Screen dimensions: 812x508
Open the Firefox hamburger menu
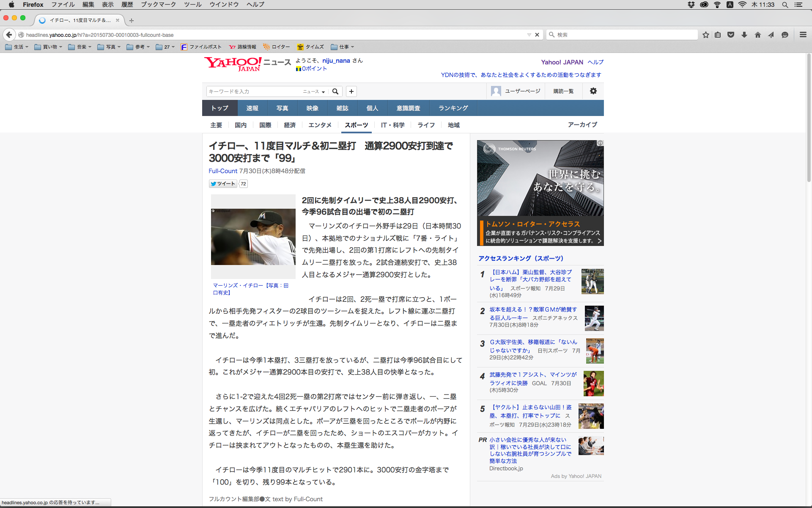pyautogui.click(x=803, y=35)
